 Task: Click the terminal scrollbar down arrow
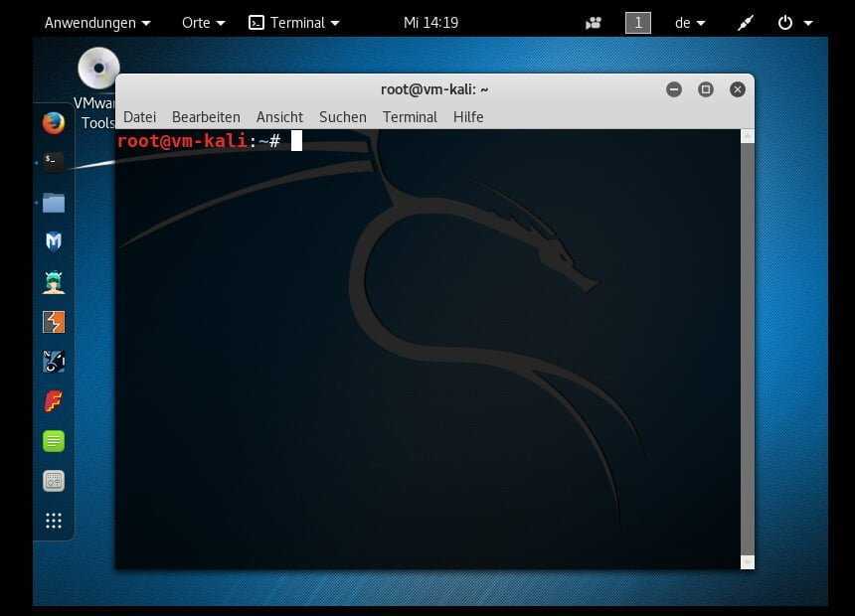pos(748,562)
